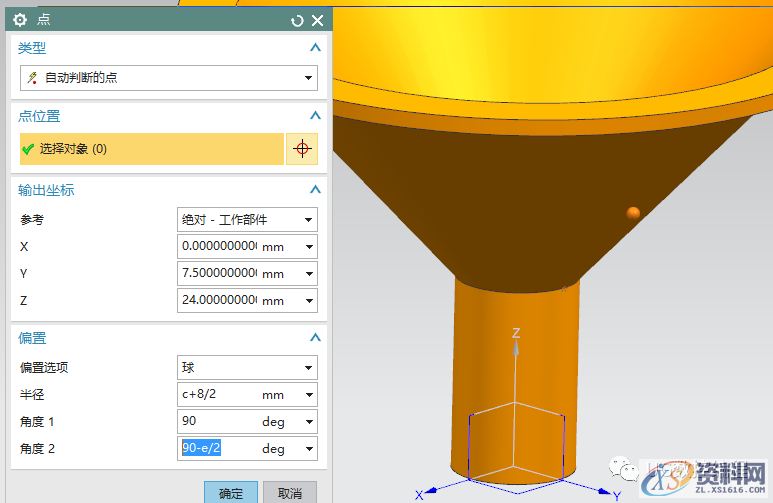
Task: Open the 偏置选项 球 dropdown
Action: click(247, 367)
